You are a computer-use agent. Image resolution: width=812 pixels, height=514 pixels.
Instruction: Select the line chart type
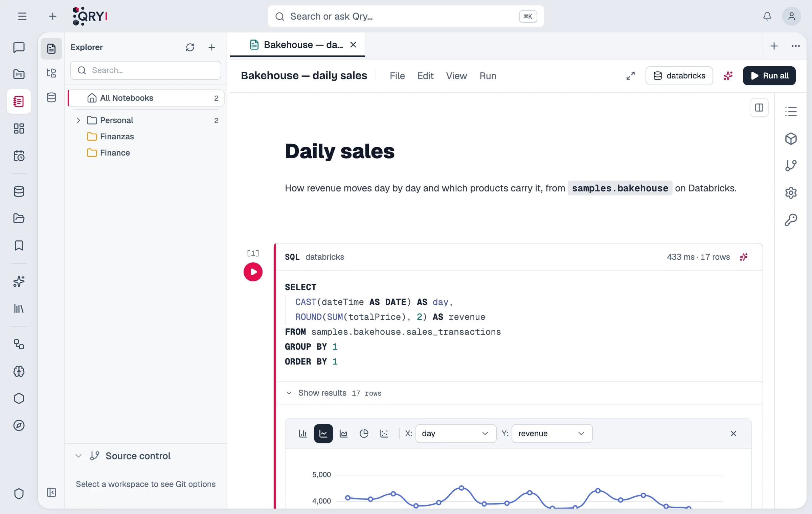click(323, 434)
